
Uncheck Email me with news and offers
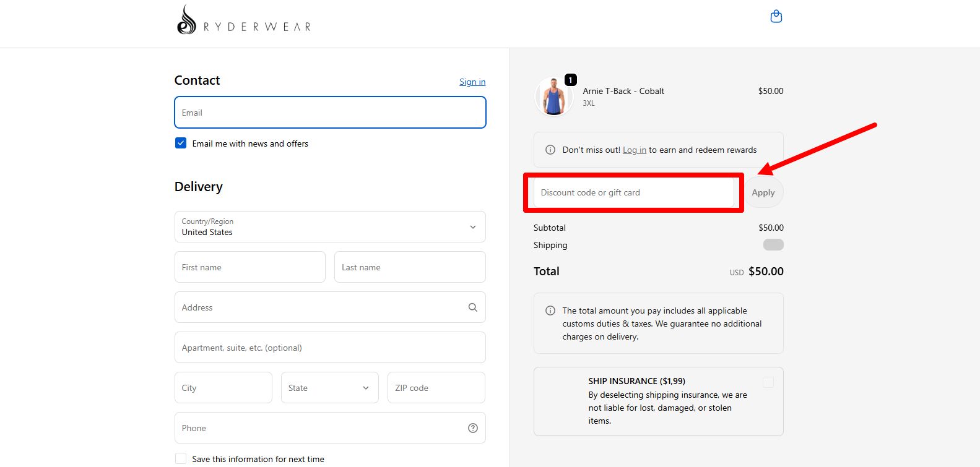pos(181,143)
